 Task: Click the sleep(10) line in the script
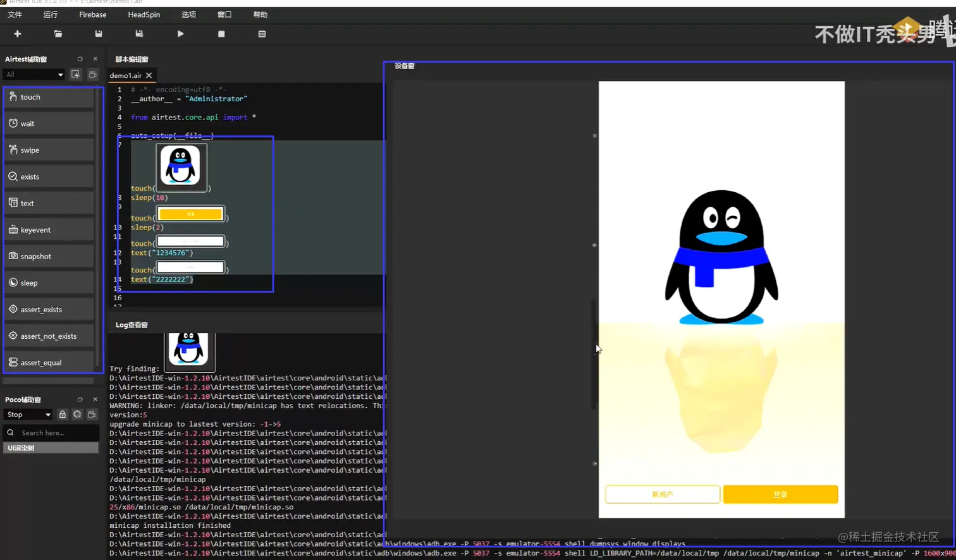149,198
